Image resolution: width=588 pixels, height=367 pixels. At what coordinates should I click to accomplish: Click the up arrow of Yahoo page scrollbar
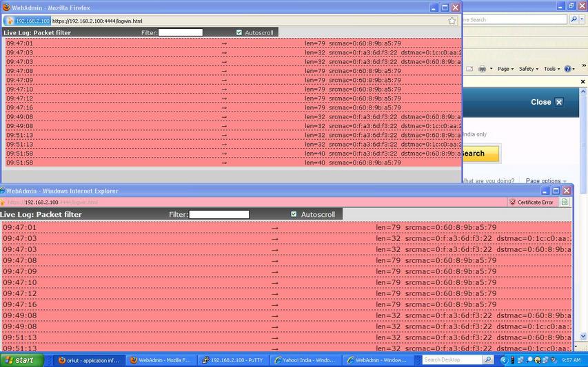click(x=583, y=92)
